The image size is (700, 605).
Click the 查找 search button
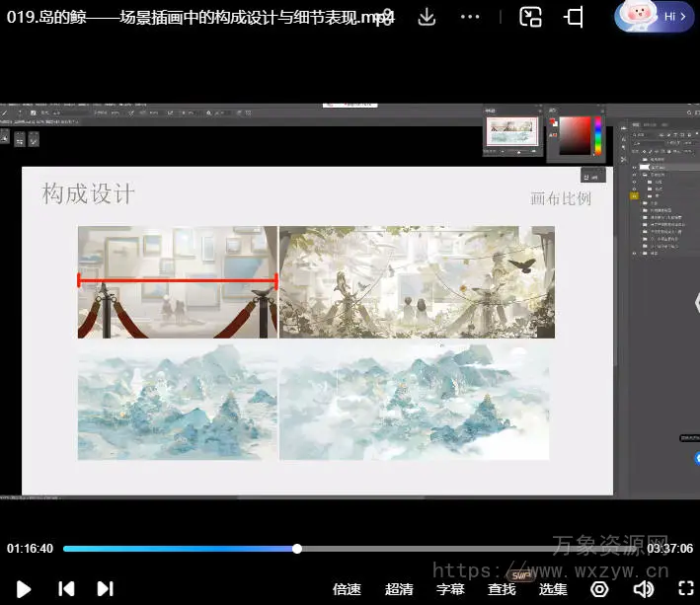[x=502, y=589]
